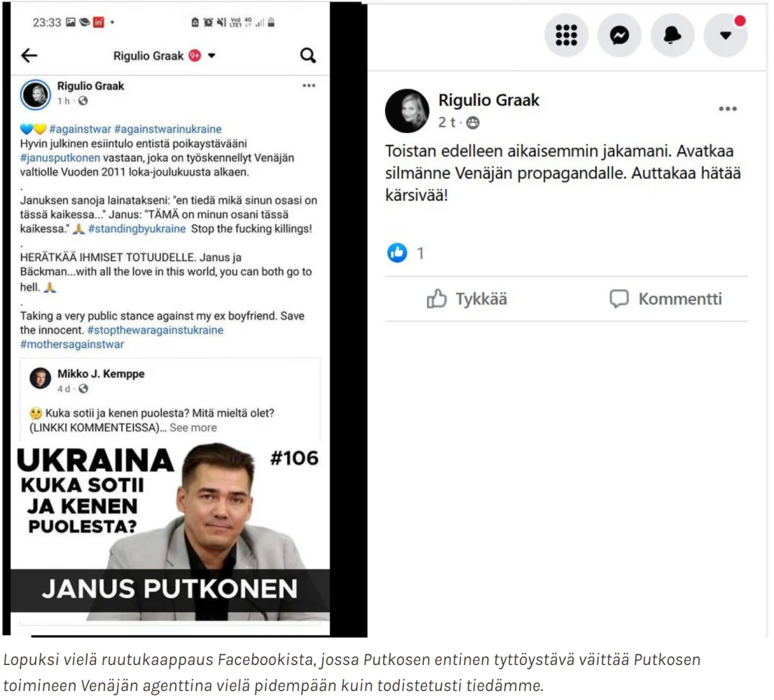Open the #againstwarinukraine hashtag
The image size is (774, 700).
coord(168,129)
